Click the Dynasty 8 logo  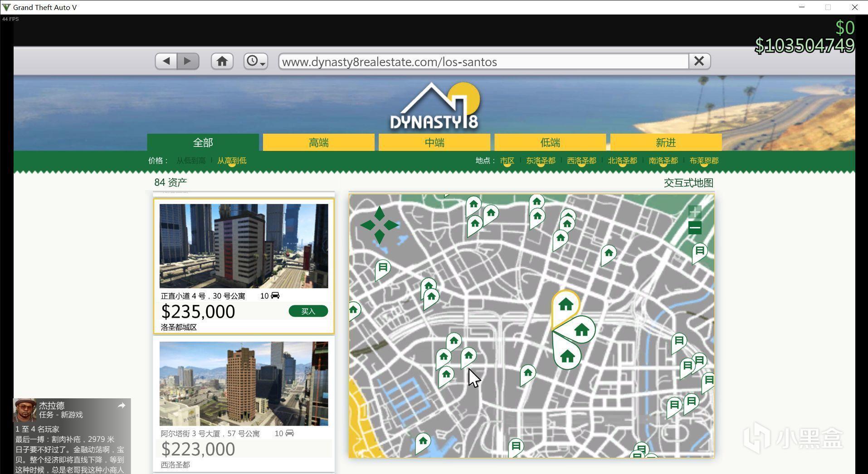[434, 106]
